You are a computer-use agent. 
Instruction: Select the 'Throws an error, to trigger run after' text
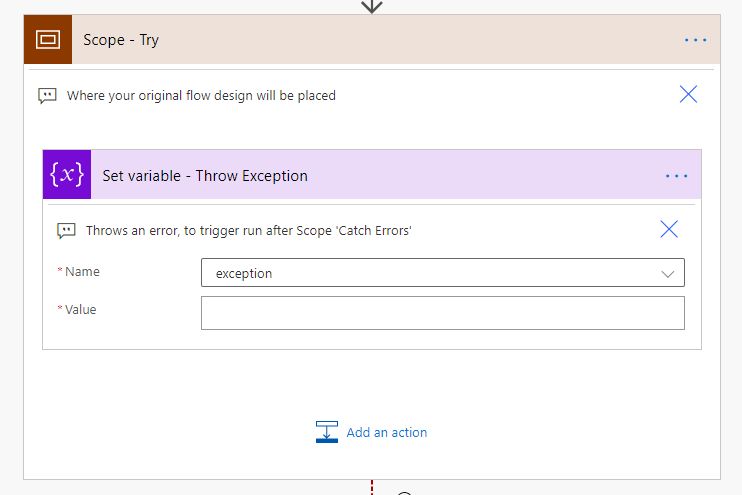(189, 231)
